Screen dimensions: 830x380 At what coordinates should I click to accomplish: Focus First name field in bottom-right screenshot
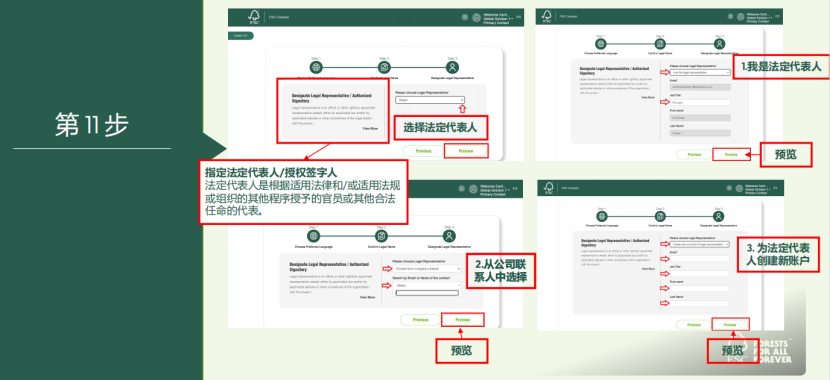(699, 289)
